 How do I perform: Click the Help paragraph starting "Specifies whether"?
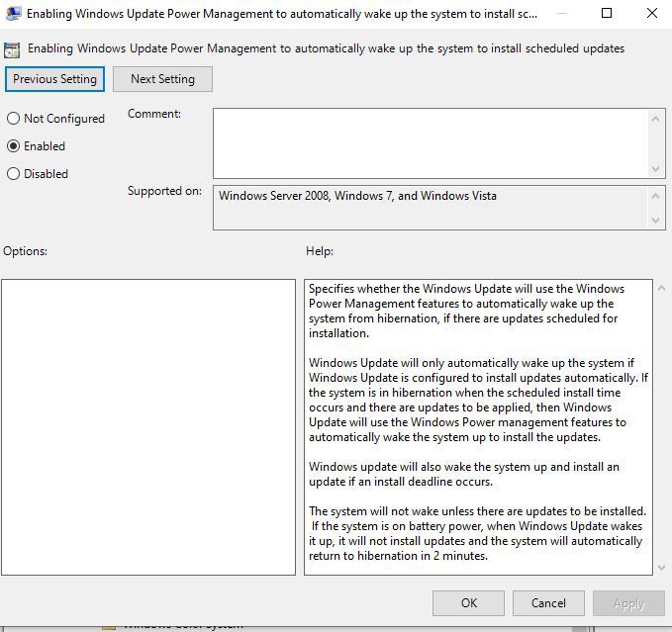pos(466,311)
